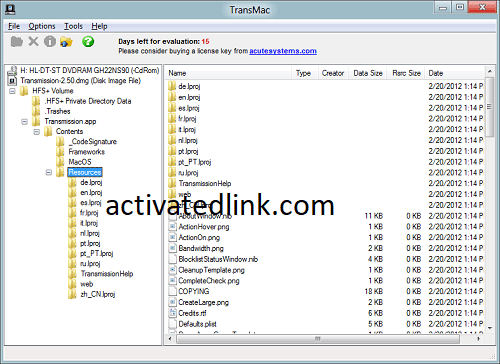This screenshot has height=364, width=500.
Task: Click the vertical scrollbar down arrow
Action: point(490,328)
